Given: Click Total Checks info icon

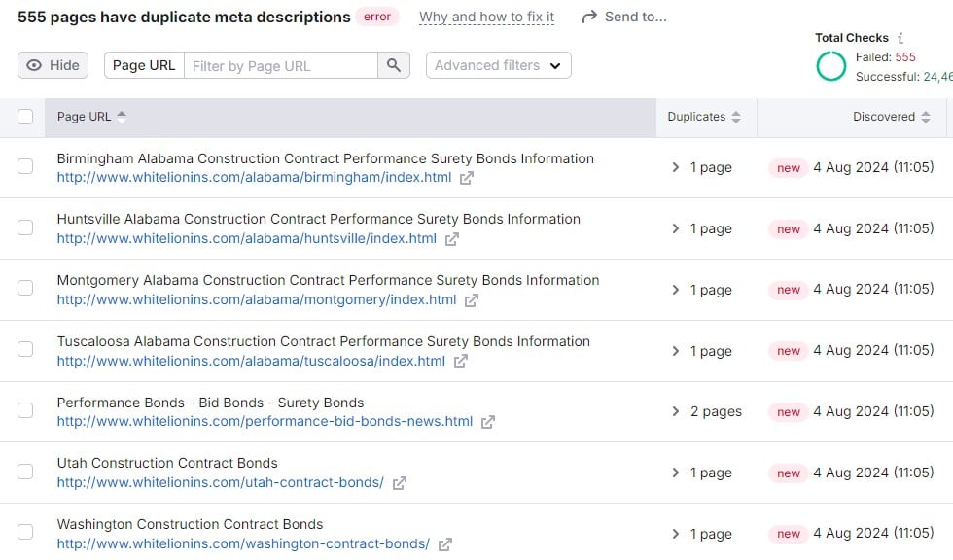Looking at the screenshot, I should click(x=900, y=38).
